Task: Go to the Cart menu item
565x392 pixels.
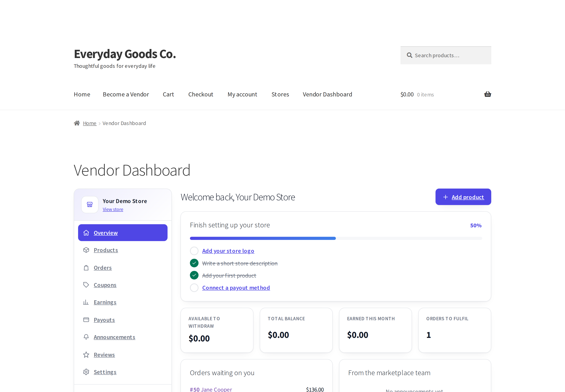Action: [168, 94]
